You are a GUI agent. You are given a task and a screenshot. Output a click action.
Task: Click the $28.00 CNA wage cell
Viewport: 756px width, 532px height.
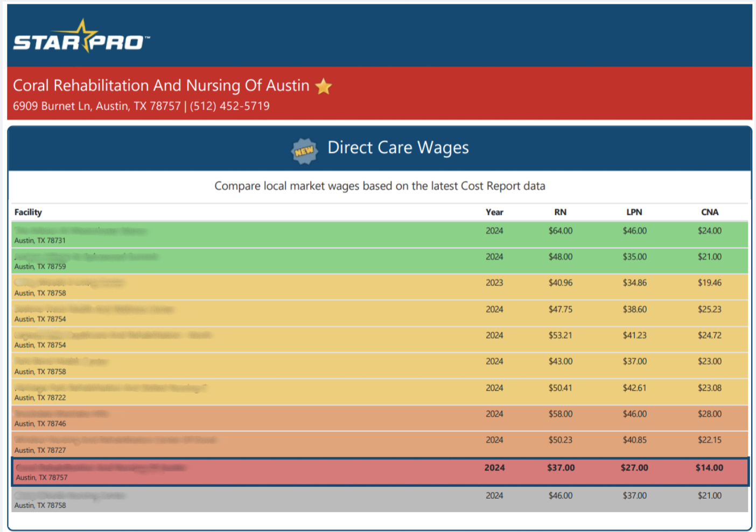pyautogui.click(x=710, y=414)
